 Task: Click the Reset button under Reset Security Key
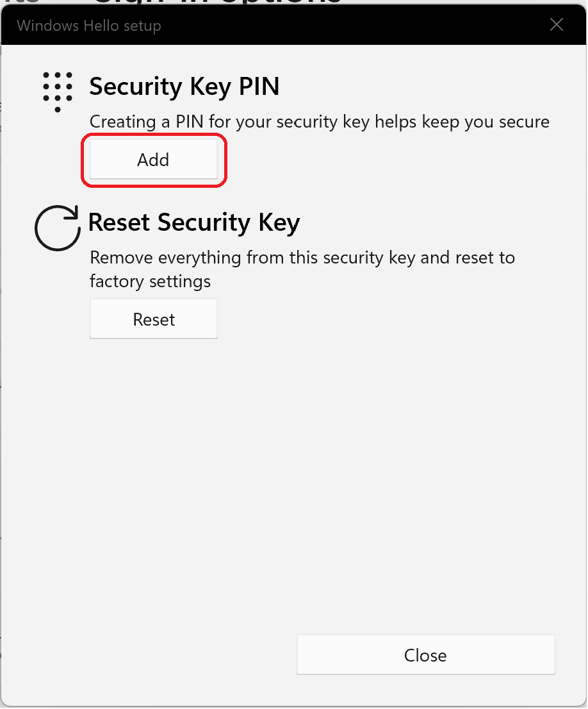coord(153,319)
